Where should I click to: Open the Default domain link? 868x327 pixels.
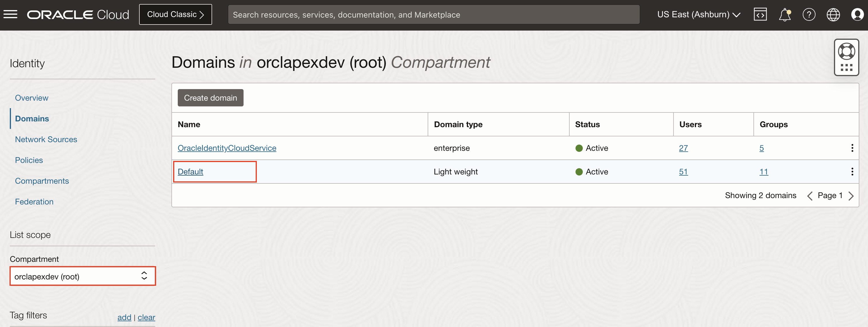[190, 171]
